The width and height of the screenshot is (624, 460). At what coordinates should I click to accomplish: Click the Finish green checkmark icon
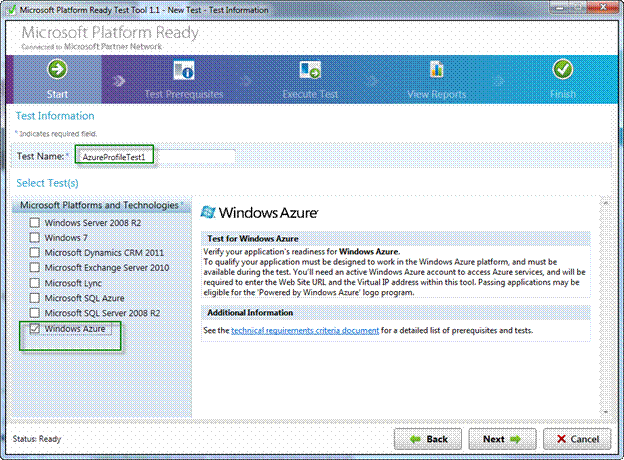pos(563,69)
